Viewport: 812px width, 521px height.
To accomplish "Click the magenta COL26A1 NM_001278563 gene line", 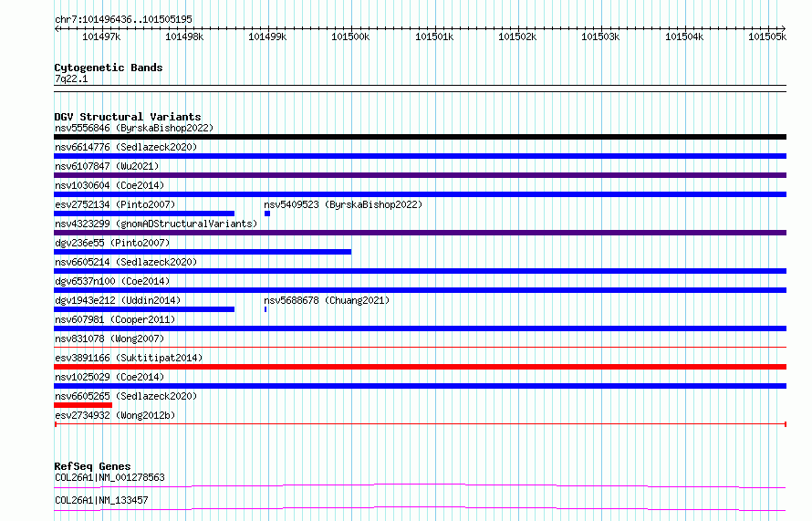I will point(420,485).
